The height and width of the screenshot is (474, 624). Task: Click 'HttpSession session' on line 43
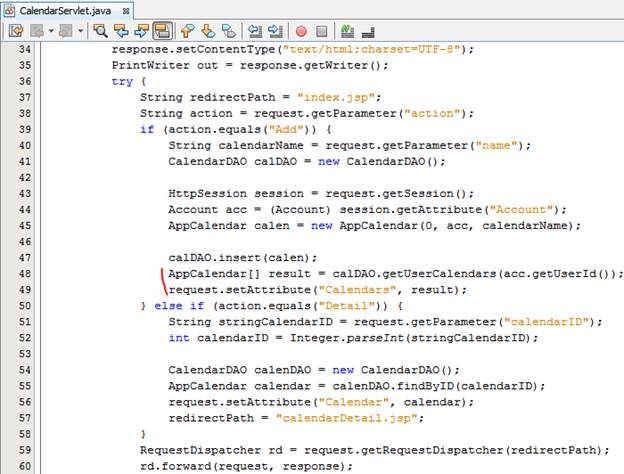pos(236,194)
